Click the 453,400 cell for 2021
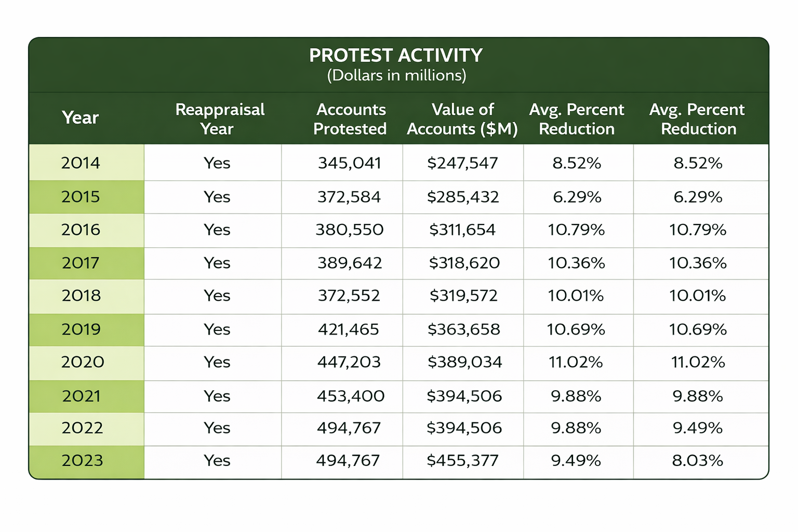 click(x=351, y=396)
